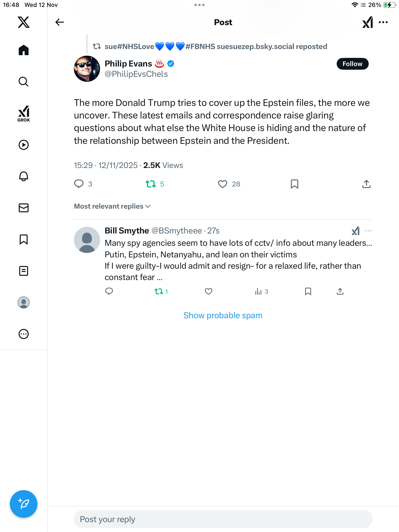Show probable spam replies

coord(223,316)
